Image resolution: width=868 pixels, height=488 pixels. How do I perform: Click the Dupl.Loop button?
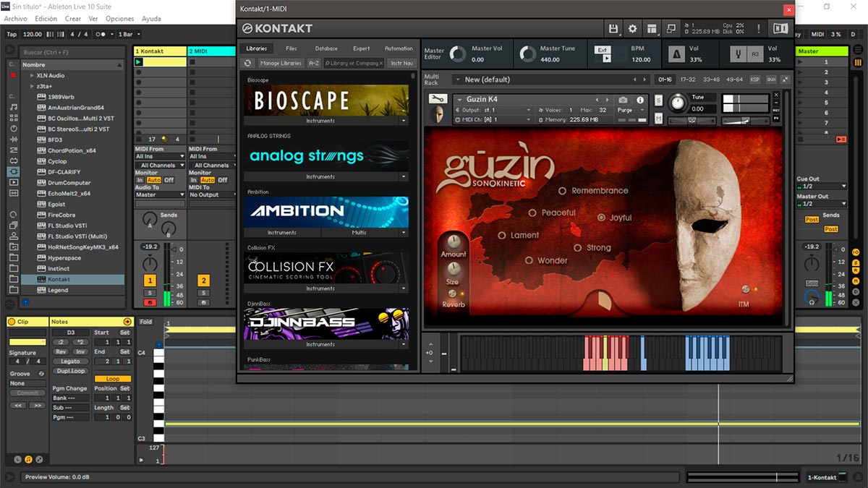coord(70,371)
